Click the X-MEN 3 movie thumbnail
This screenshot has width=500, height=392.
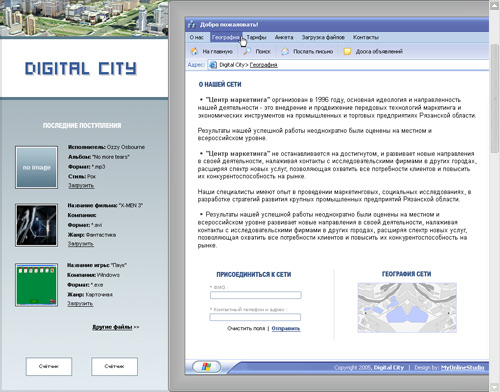36,225
